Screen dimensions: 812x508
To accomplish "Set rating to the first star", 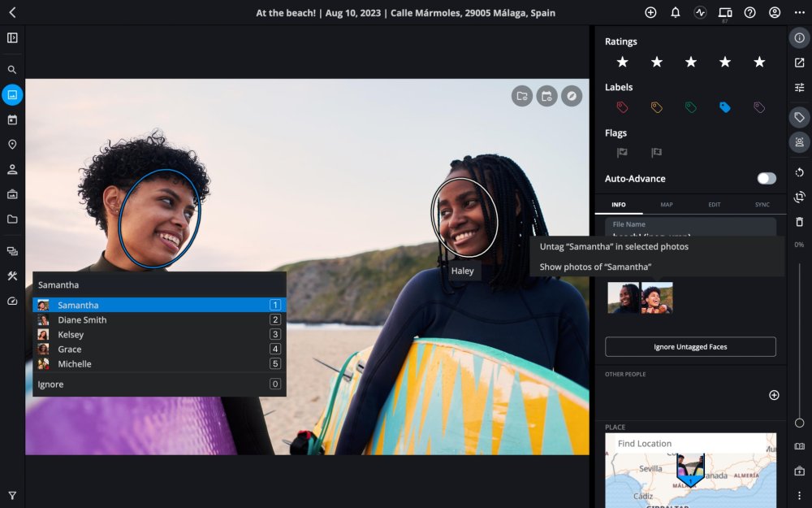I will 623,63.
